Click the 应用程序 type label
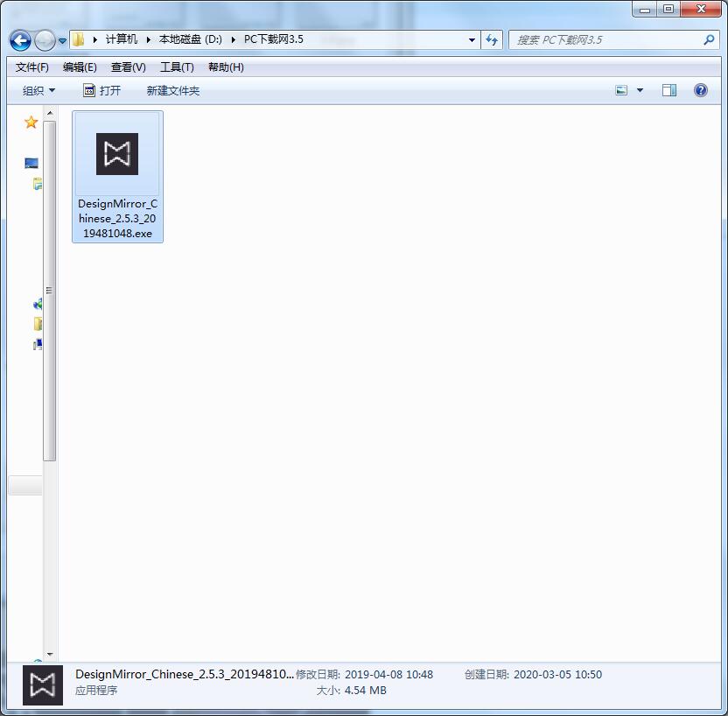Screen dimensions: 728x716 tap(96, 691)
